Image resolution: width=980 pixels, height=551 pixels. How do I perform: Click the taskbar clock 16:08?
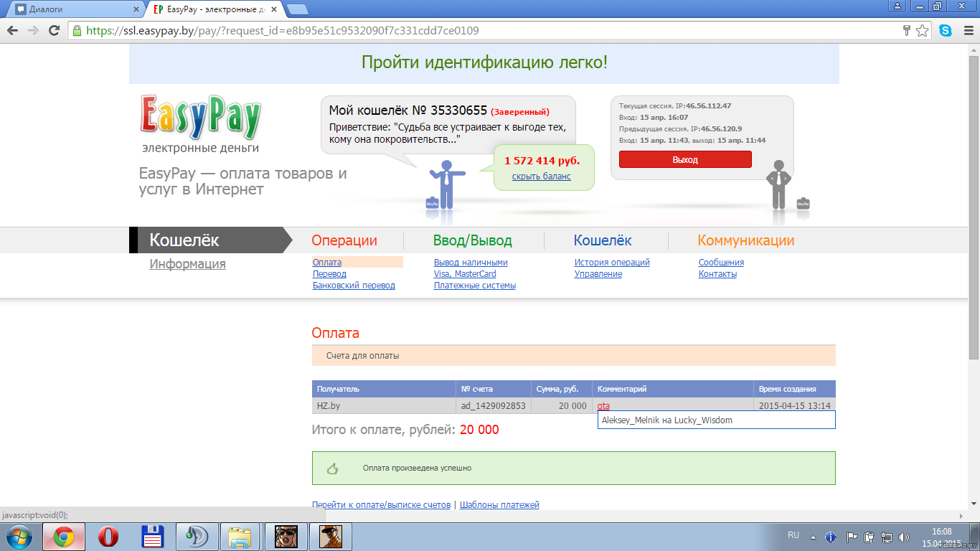click(x=941, y=532)
